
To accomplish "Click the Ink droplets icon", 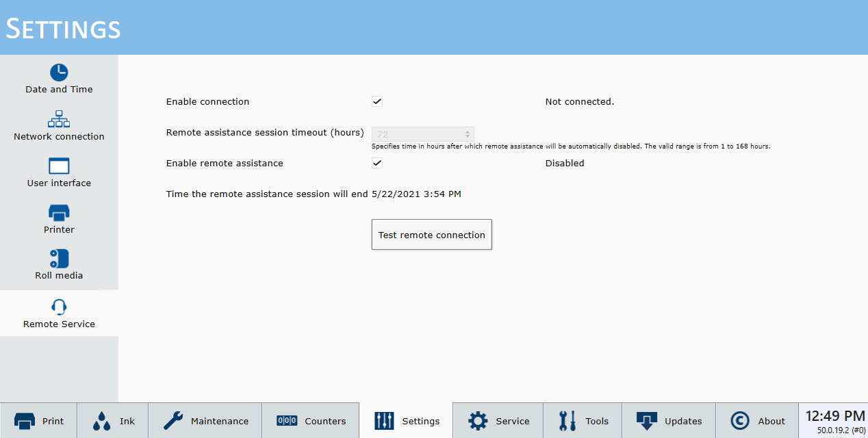I will pyautogui.click(x=102, y=421).
